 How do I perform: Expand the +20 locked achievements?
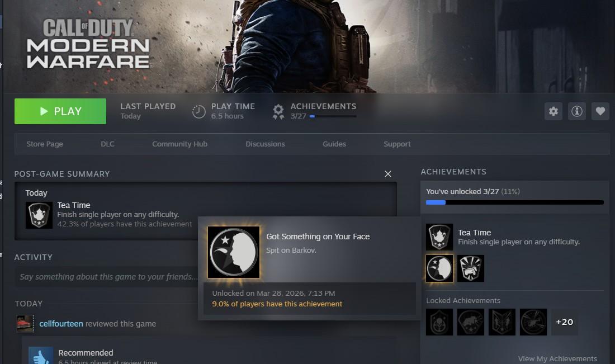[564, 322]
